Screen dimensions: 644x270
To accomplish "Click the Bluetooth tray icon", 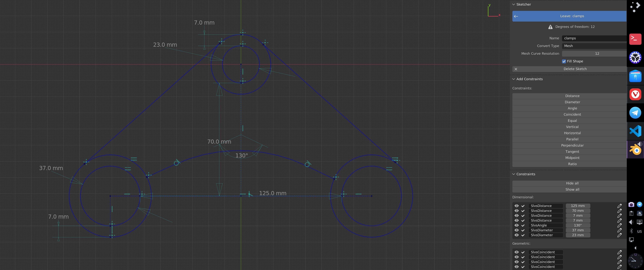I will (631, 231).
